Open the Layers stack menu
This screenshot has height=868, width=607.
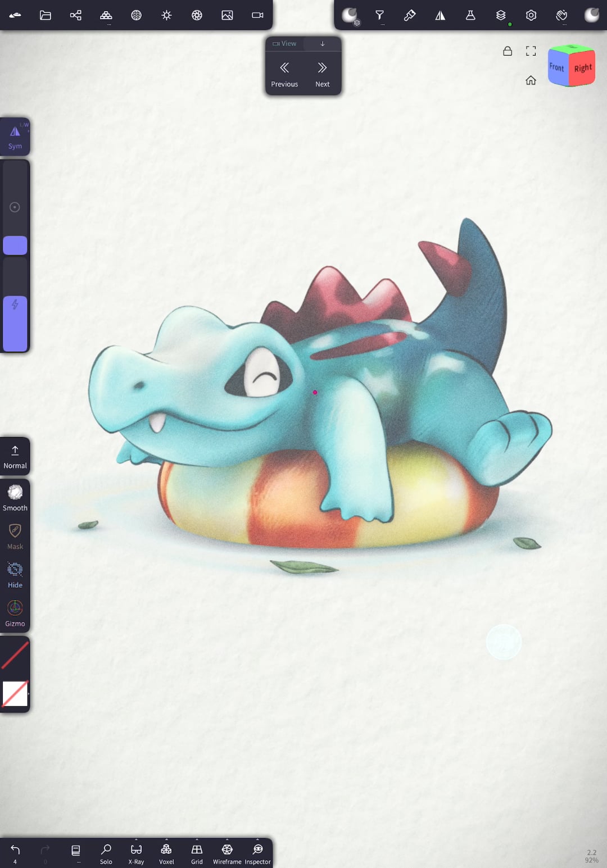point(501,15)
